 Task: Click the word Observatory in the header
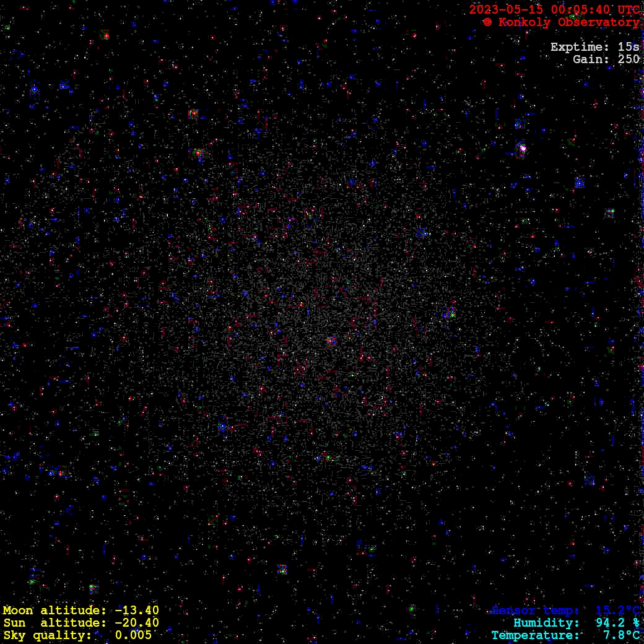tap(598, 22)
